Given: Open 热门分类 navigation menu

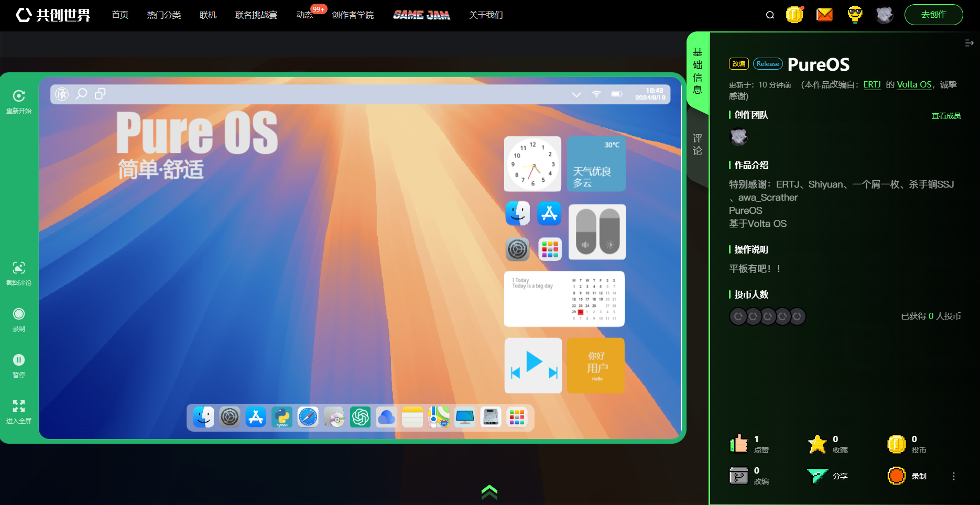Looking at the screenshot, I should click(164, 15).
